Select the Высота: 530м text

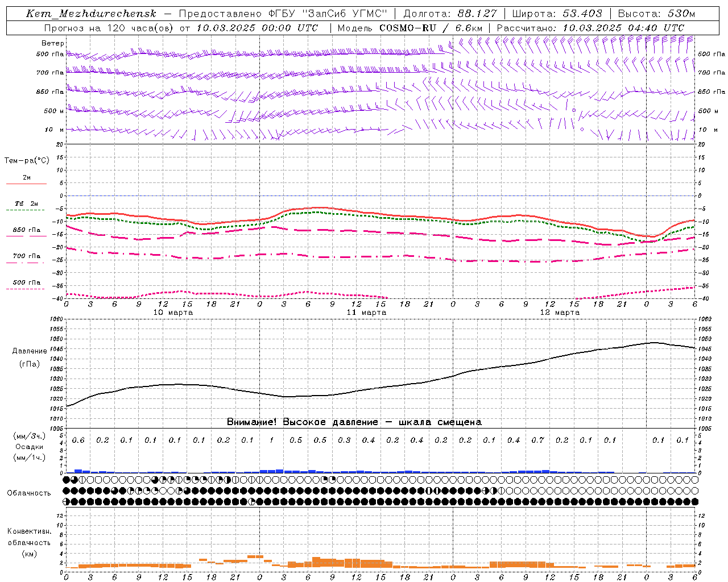pos(656,14)
